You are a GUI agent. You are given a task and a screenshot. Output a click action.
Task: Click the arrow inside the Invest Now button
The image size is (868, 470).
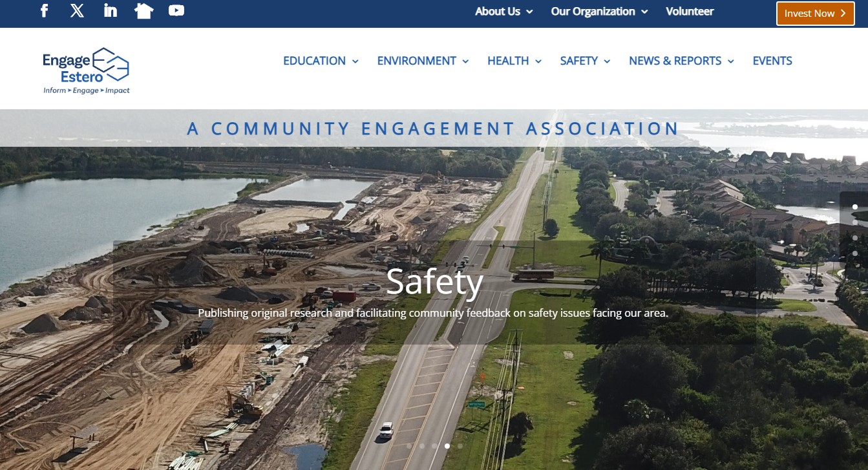(x=843, y=14)
